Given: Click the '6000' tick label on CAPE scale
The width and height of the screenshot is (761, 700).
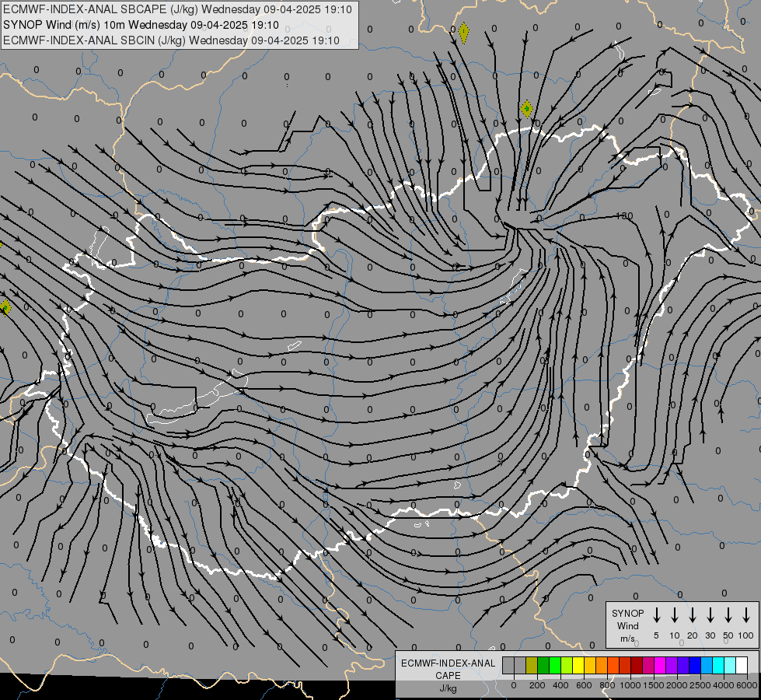Looking at the screenshot, I should click(748, 685).
